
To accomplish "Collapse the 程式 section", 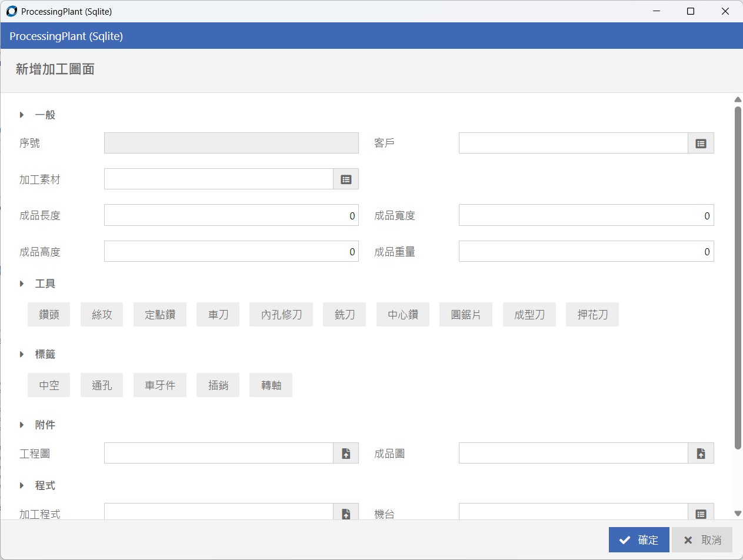I will click(22, 485).
